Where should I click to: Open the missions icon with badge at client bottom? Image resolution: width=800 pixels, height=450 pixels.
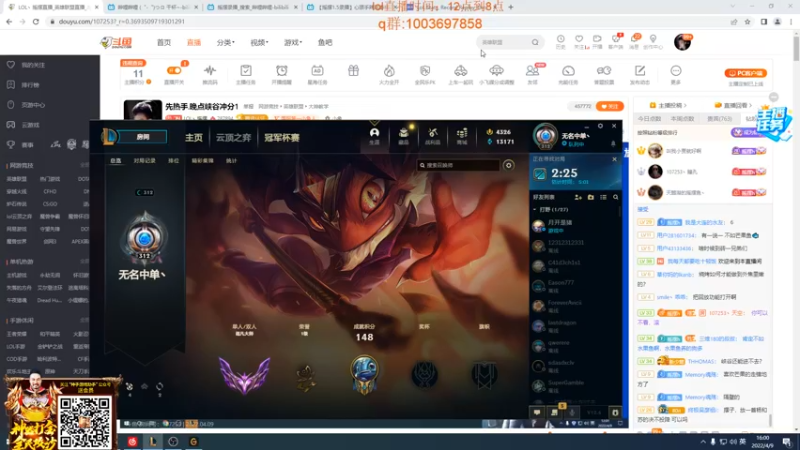tap(555, 412)
